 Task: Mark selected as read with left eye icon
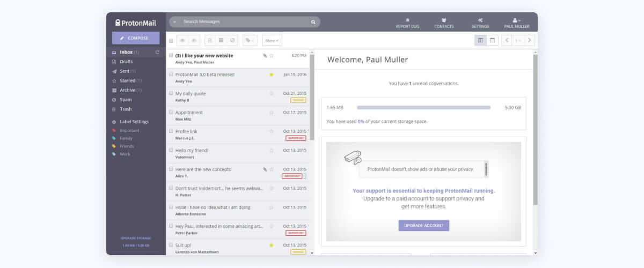click(182, 40)
